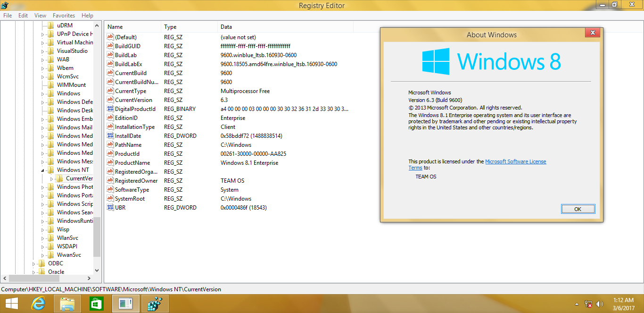Launch Internet Explorer from the taskbar
This screenshot has width=644, height=313.
pos(38,304)
